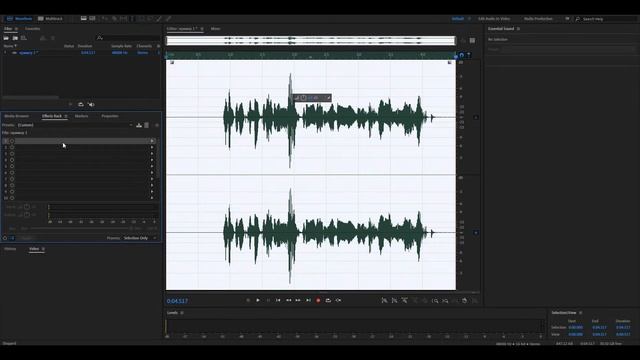Toggle power for effect slot 10
Screen dimensions: 640x360
click(12, 198)
